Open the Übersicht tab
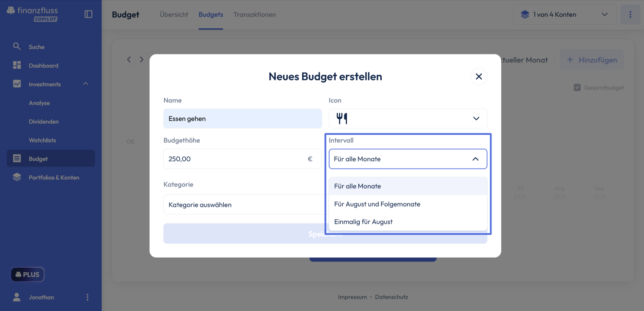 [174, 15]
